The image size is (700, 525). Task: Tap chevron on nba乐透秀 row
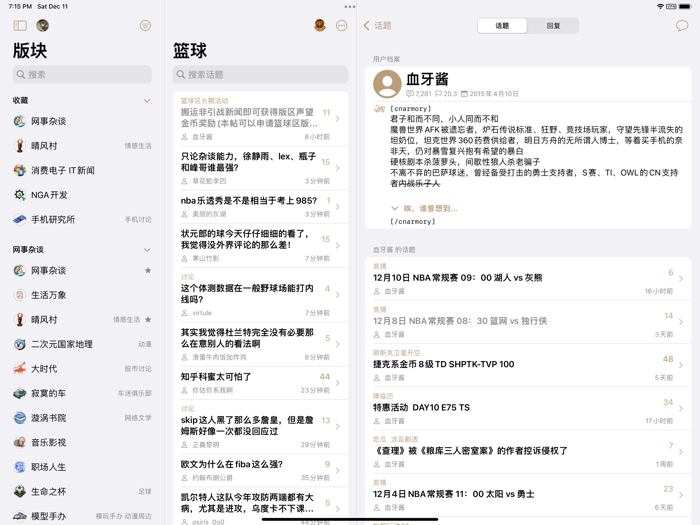coord(338,207)
